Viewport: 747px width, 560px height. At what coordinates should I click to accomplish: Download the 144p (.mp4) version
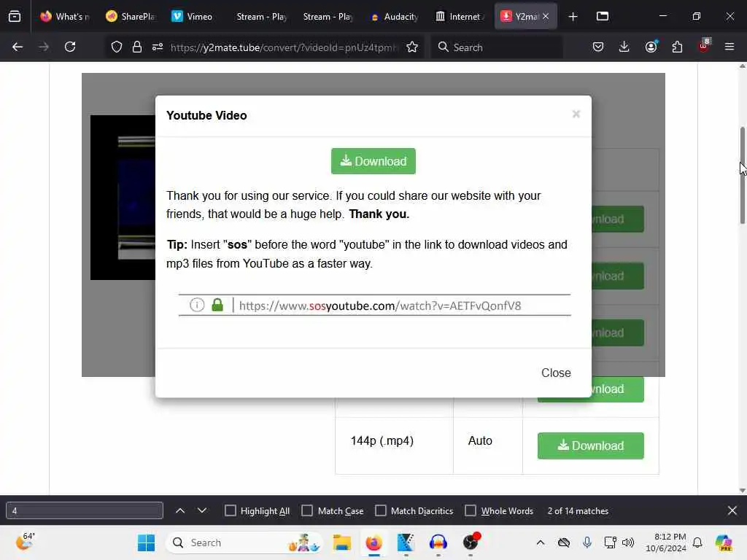[591, 446]
